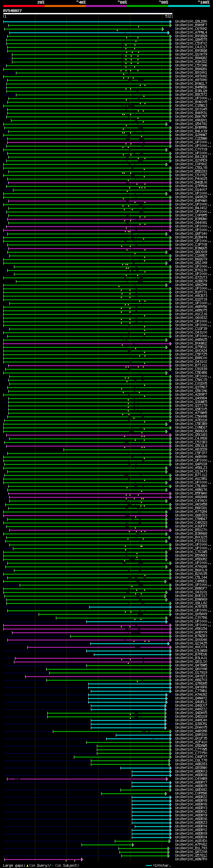Select the label UniRef100_A7RTE5
Screen dimensions: 213x868
pyautogui.click(x=191, y=607)
